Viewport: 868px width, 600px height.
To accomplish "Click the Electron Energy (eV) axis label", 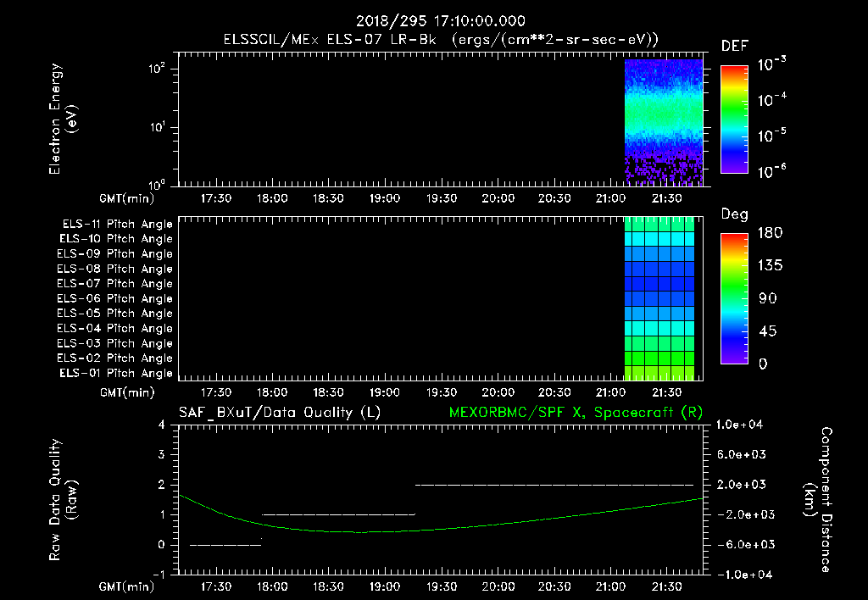I will pos(63,119).
